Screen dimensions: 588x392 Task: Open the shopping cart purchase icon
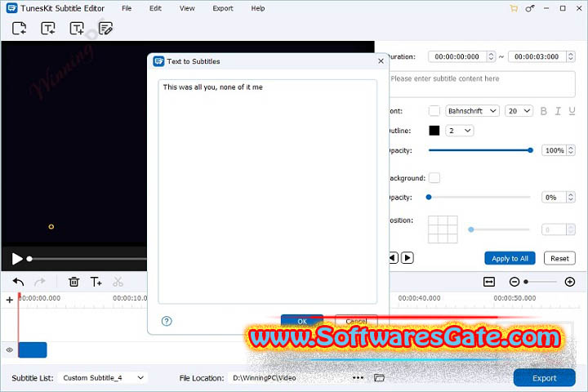(514, 8)
